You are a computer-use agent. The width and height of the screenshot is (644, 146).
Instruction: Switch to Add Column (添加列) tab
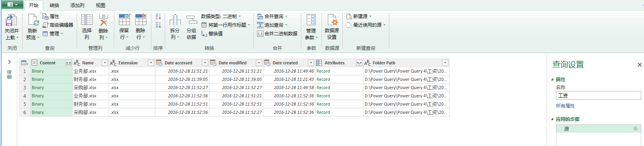point(77,5)
